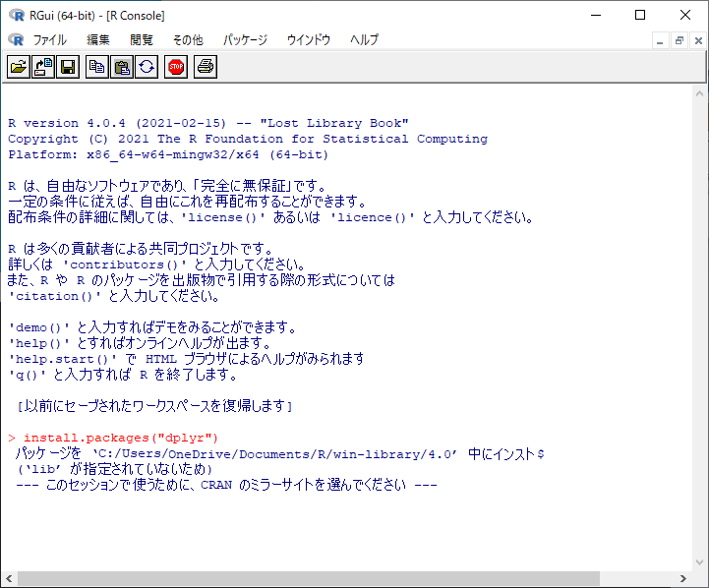
Task: Restore the inner R Console child window
Action: coord(679,41)
